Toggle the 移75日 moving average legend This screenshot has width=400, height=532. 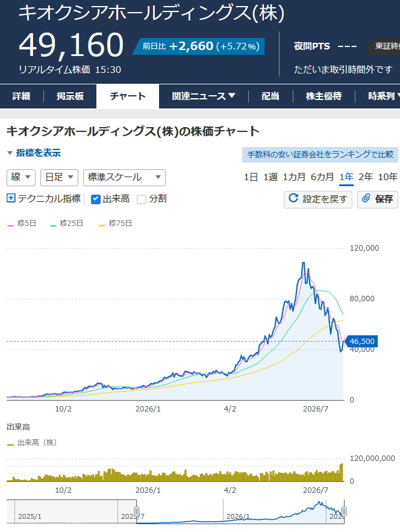coord(115,224)
